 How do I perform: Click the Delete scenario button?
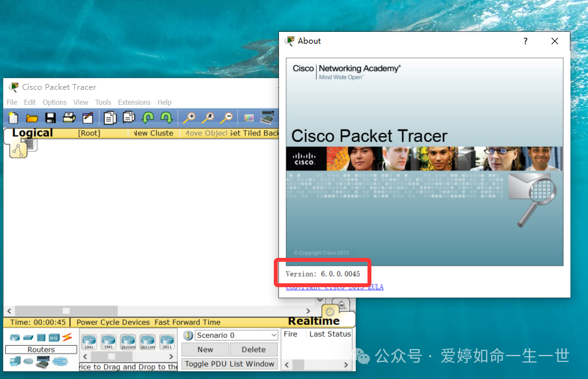(x=254, y=350)
